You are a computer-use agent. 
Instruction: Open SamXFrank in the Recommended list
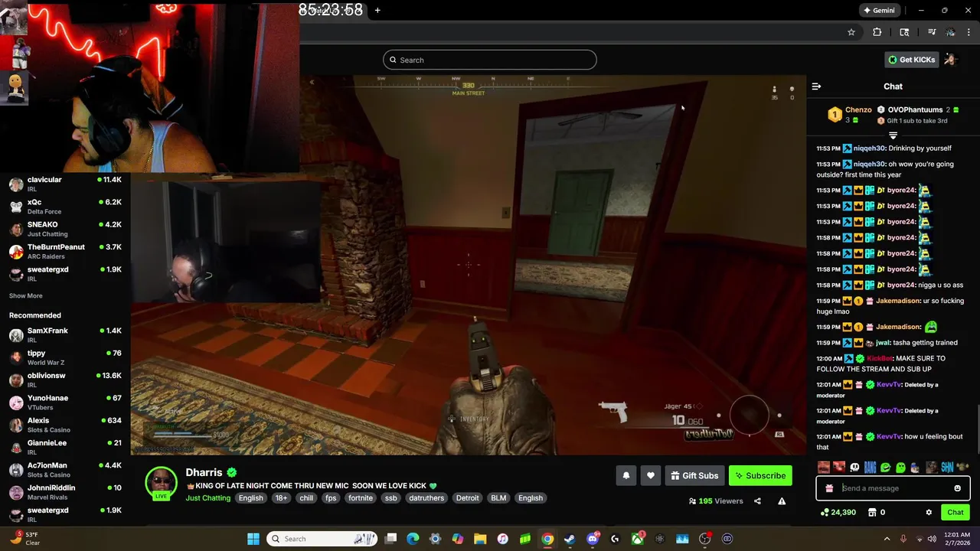(x=65, y=335)
